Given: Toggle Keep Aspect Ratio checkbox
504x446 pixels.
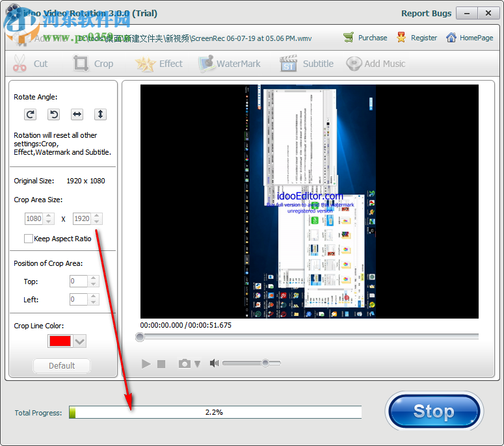Looking at the screenshot, I should coord(28,239).
